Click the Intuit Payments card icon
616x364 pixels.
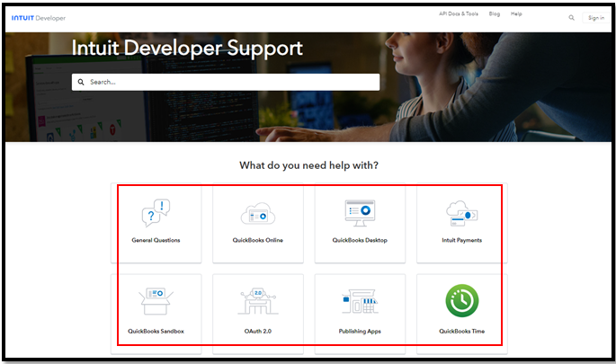click(461, 214)
